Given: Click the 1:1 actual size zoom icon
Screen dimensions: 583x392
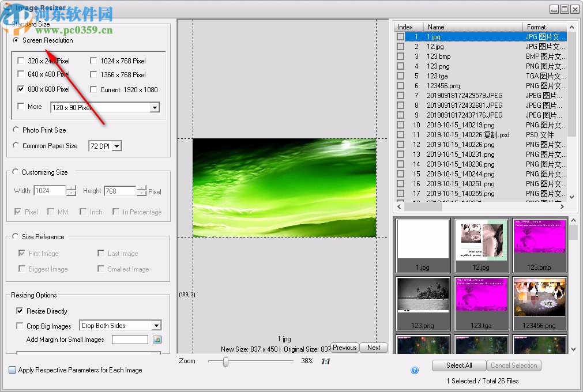Looking at the screenshot, I should point(326,361).
